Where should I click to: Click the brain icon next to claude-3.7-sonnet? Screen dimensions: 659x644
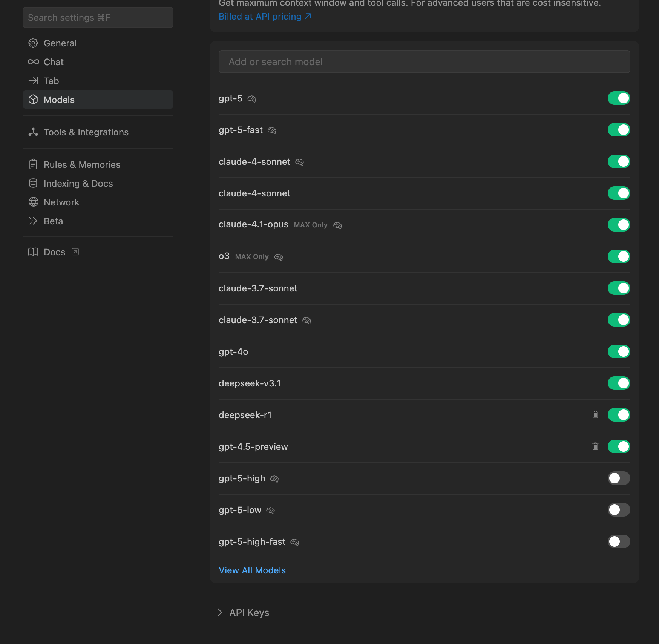(x=307, y=320)
